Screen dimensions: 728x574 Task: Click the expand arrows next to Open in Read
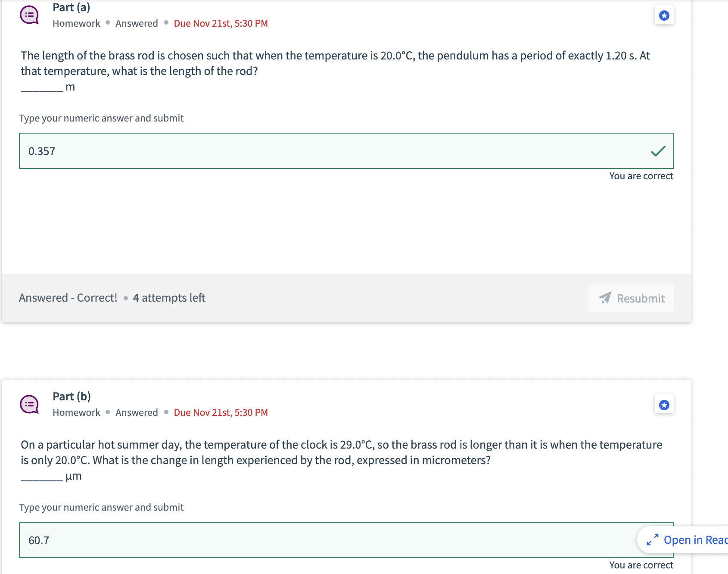click(x=653, y=540)
